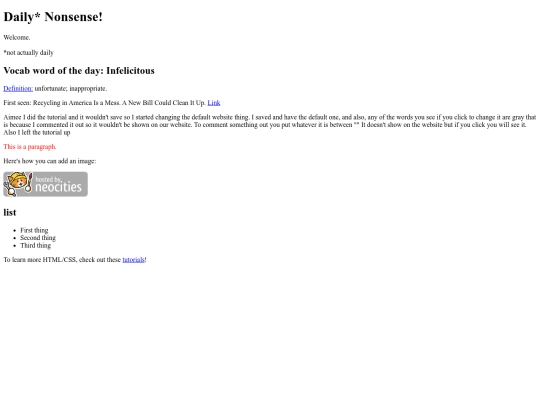Click the 'First seen: Recycling in America' line

pos(112,103)
